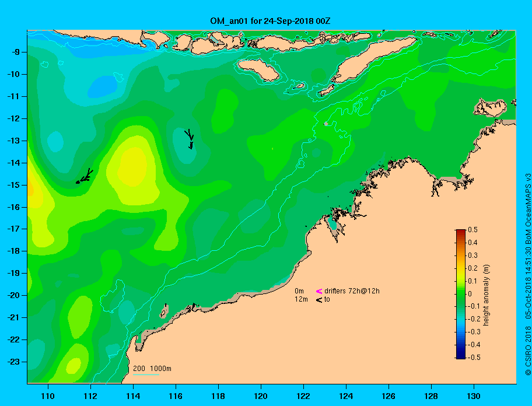This screenshot has width=532, height=406.
Task: Select the drifter track near 117E, 13S
Action: (190, 139)
